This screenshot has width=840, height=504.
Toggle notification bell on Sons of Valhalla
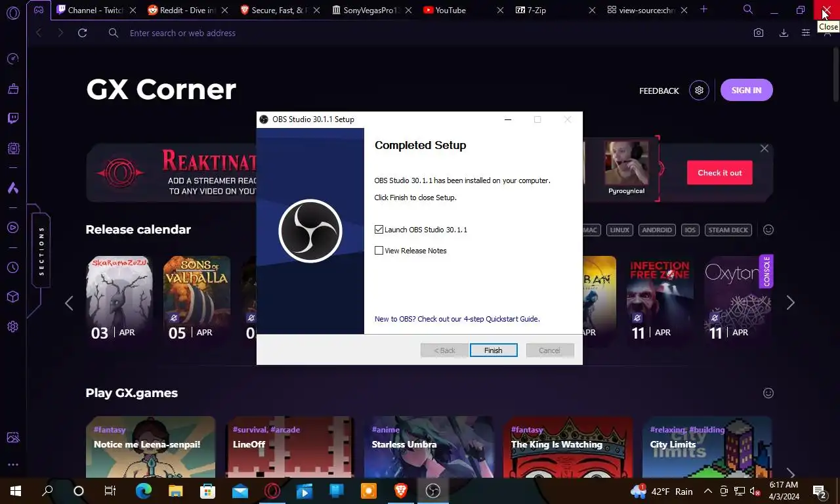(x=174, y=318)
